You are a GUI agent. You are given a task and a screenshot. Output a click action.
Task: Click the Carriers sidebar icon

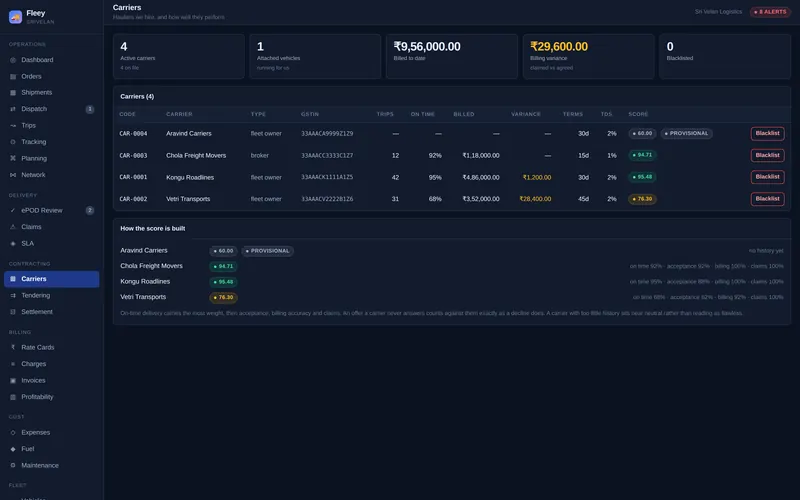tap(13, 279)
